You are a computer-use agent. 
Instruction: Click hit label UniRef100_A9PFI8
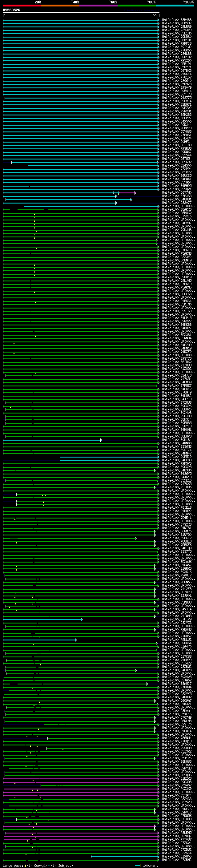[x=176, y=43]
